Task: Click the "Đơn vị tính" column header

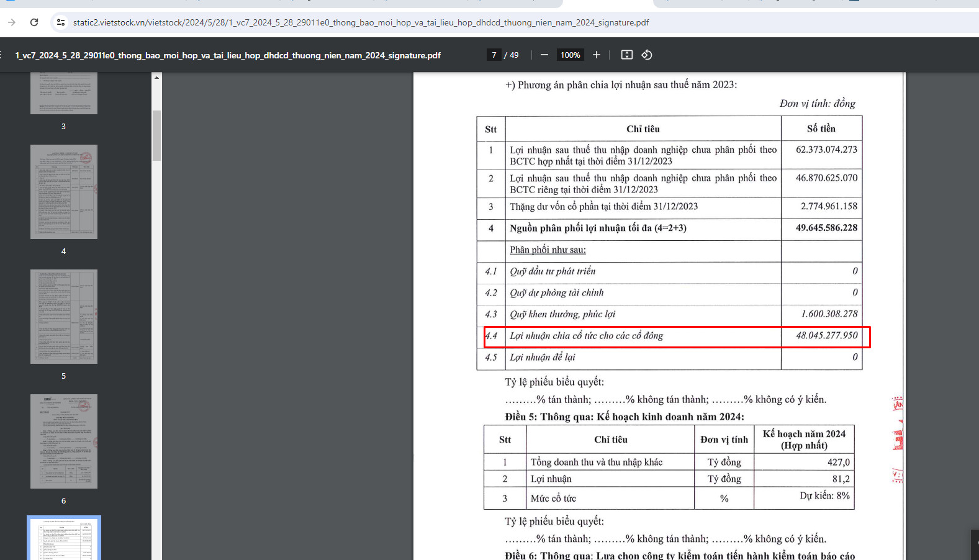Action: (724, 440)
